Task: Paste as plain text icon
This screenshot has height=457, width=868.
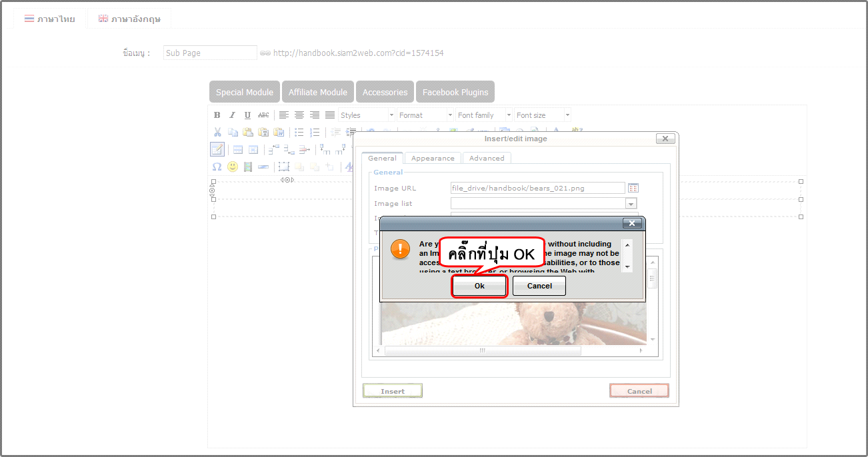Action: [263, 133]
